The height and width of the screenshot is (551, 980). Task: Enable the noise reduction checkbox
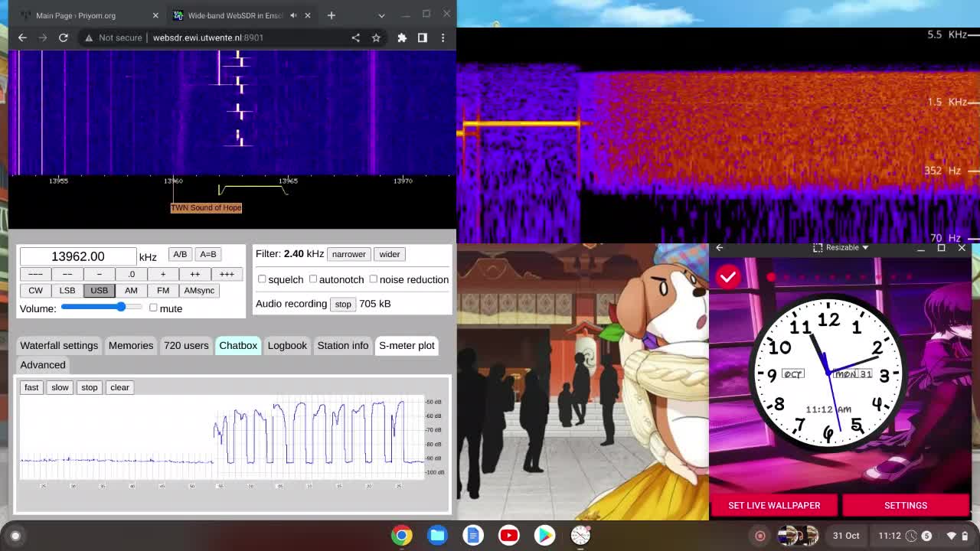374,279
